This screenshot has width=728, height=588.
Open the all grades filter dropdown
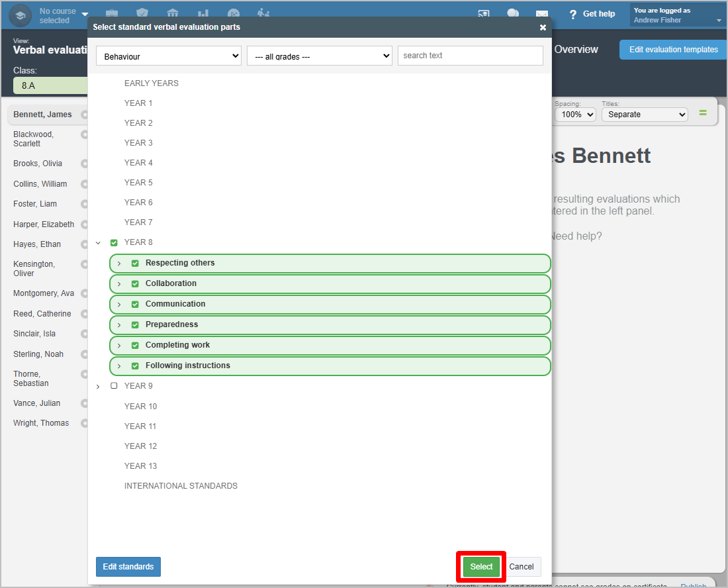coord(319,56)
